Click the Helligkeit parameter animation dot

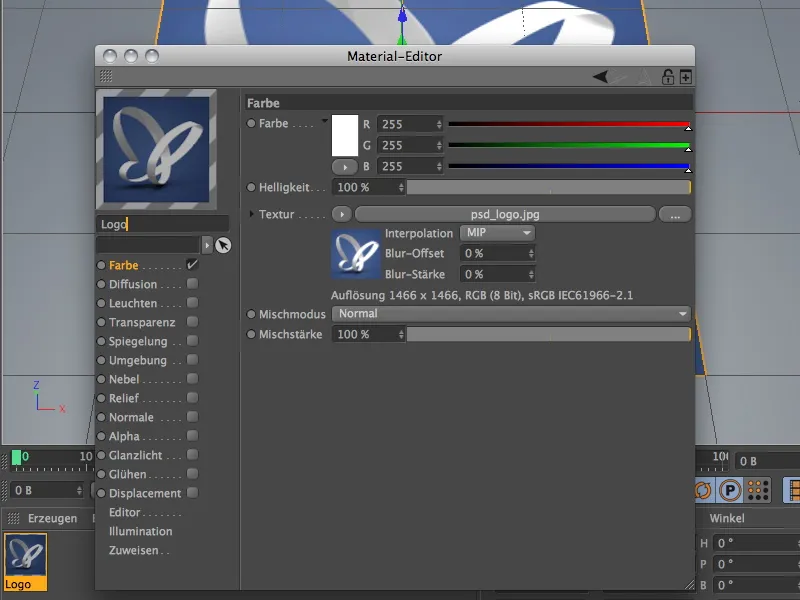click(251, 187)
